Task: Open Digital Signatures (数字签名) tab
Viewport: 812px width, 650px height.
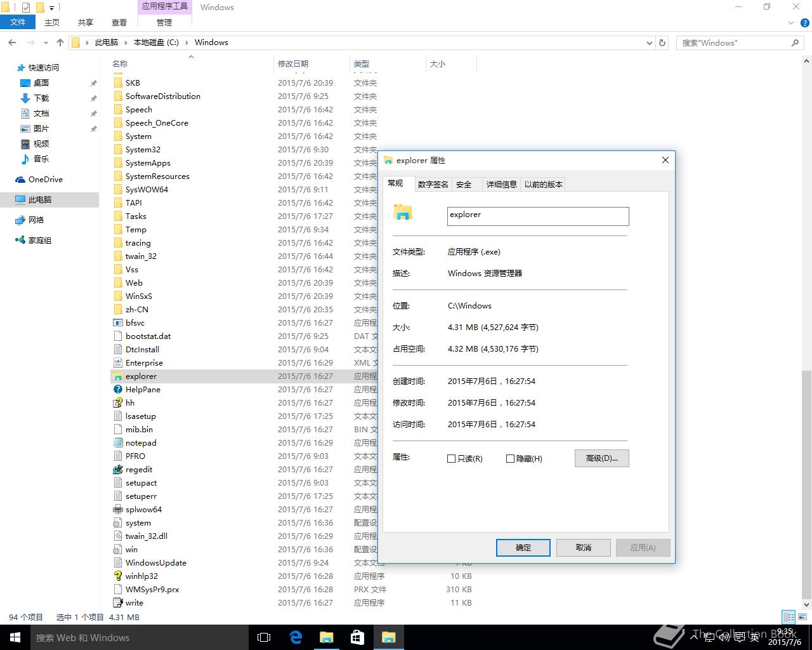Action: 433,184
